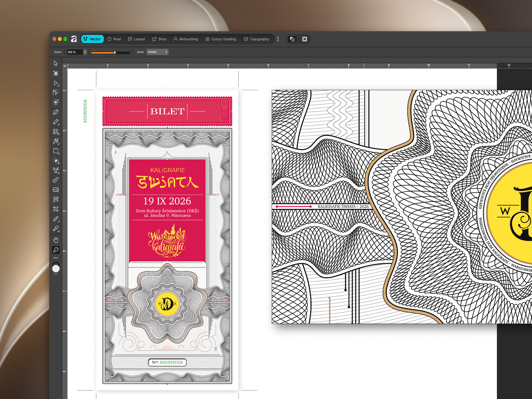Select the Colour Picker eyedropper tool

point(56,228)
